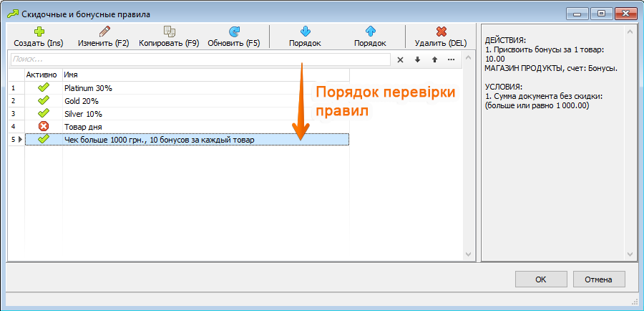Toggle active checkmark for Silver 10%

point(43,113)
